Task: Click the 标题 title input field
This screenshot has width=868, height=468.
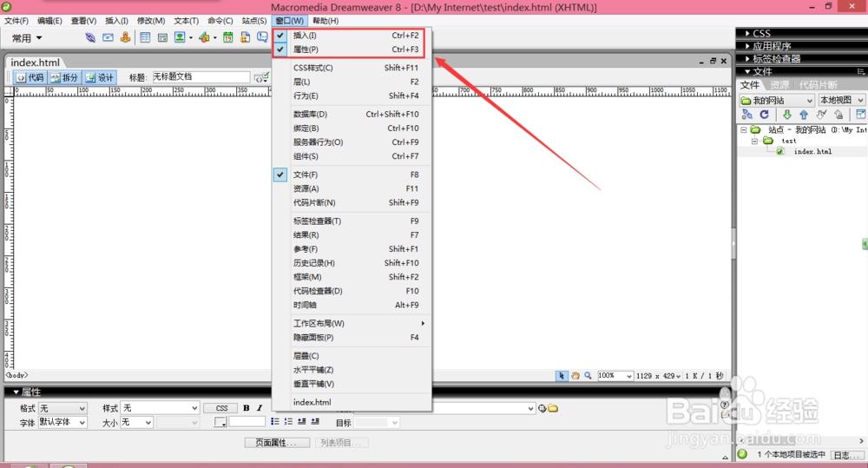Action: (x=201, y=77)
